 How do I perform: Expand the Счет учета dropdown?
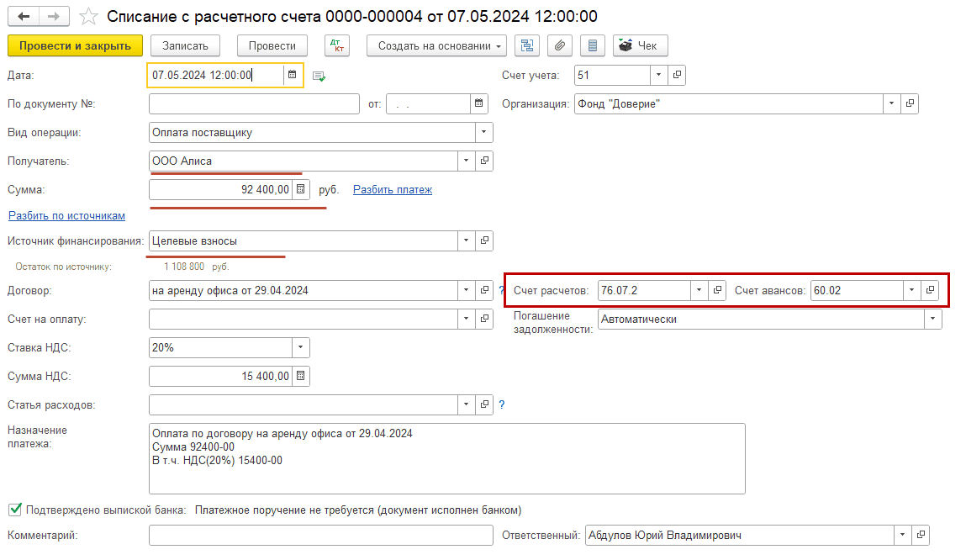pos(658,75)
